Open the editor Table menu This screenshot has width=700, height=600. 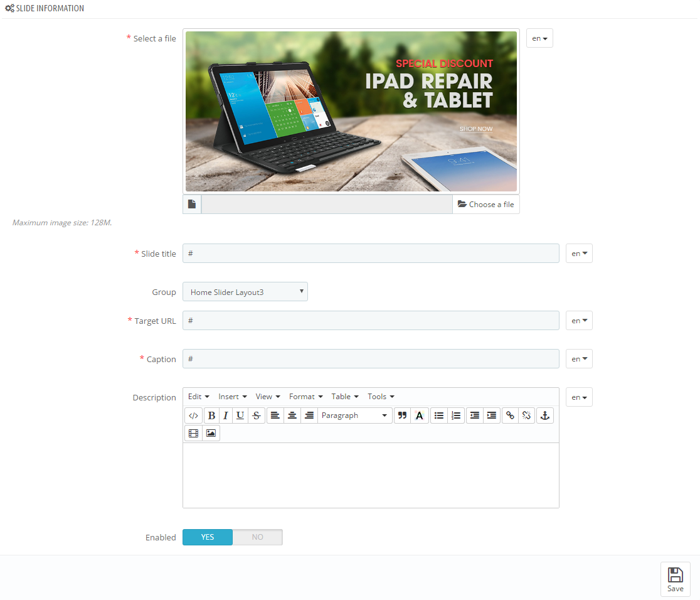[345, 397]
